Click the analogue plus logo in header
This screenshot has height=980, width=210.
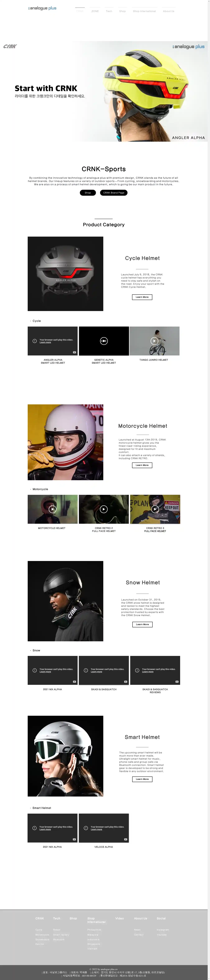click(42, 8)
